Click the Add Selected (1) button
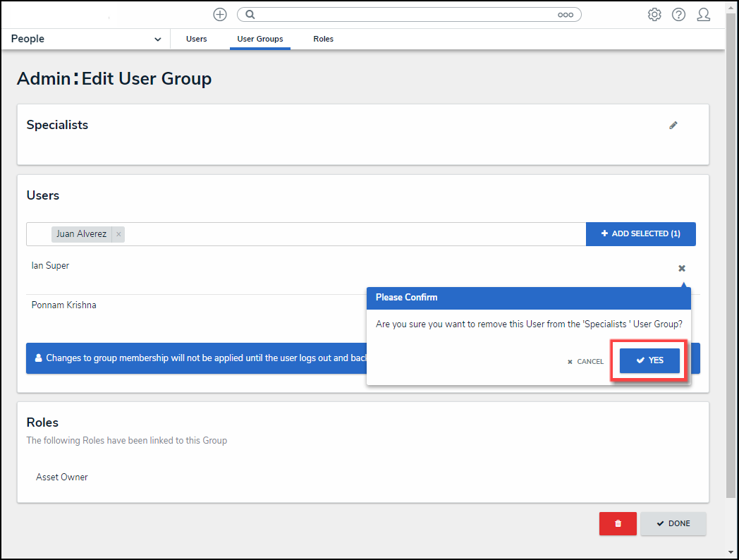The height and width of the screenshot is (560, 739). point(640,234)
